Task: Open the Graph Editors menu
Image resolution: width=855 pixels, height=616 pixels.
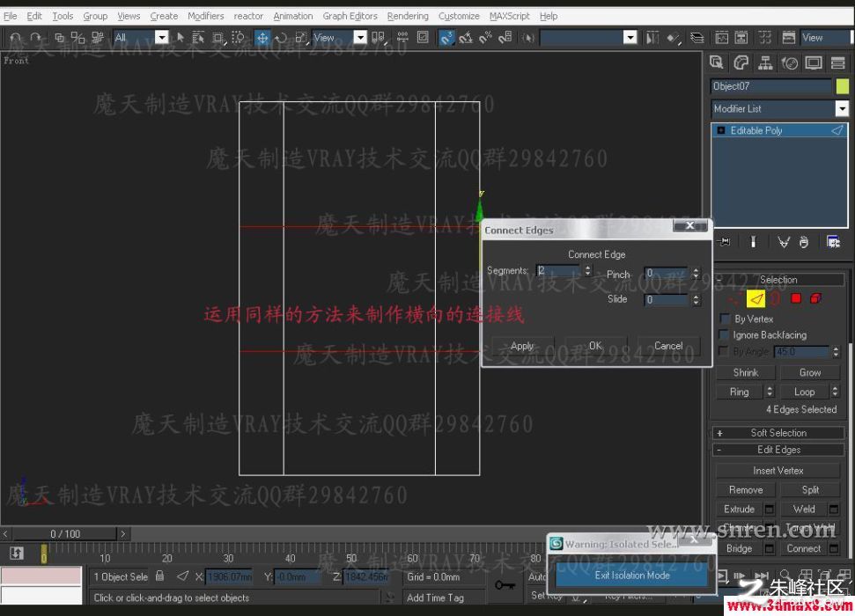Action: coord(350,16)
